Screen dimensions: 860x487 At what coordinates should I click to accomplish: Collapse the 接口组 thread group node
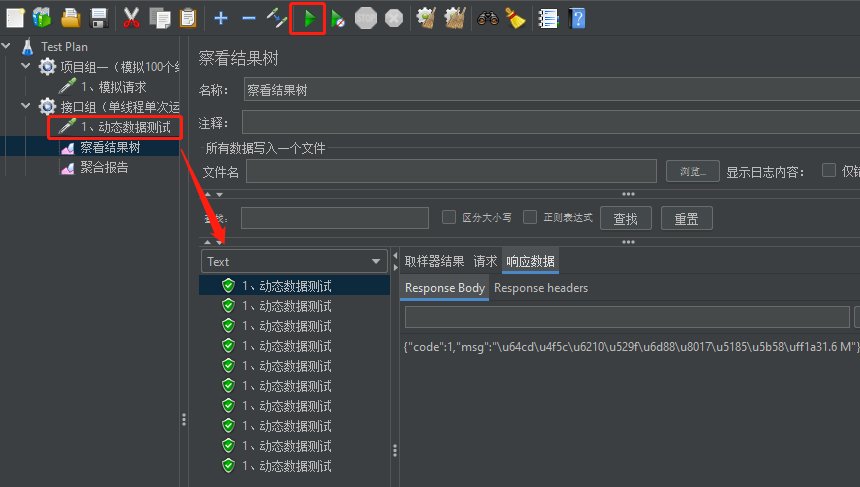(x=26, y=106)
